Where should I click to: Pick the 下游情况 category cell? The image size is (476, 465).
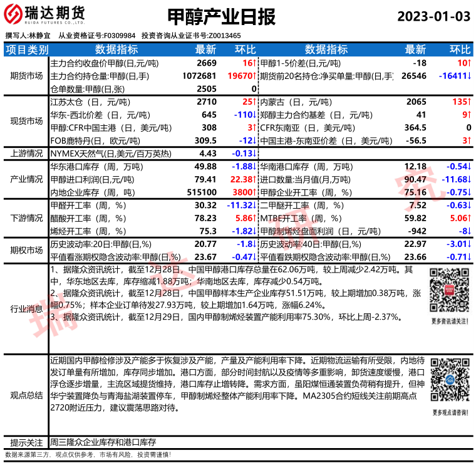point(26,217)
